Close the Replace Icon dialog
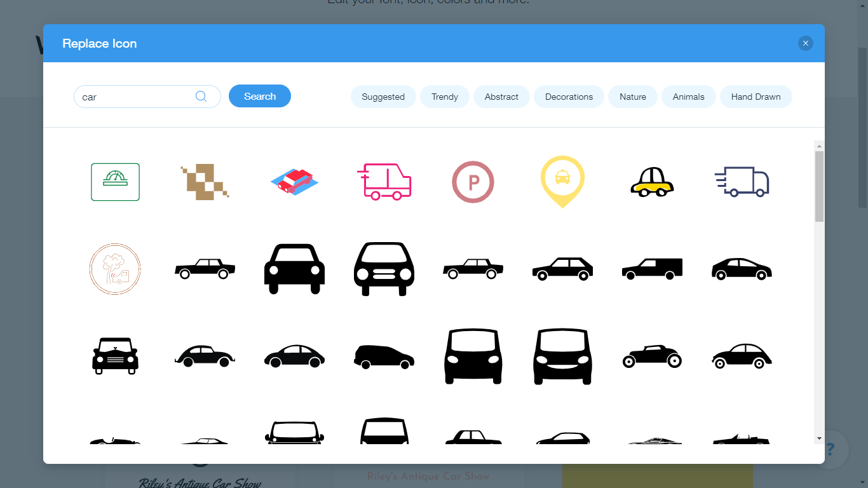This screenshot has height=488, width=868. coord(806,43)
